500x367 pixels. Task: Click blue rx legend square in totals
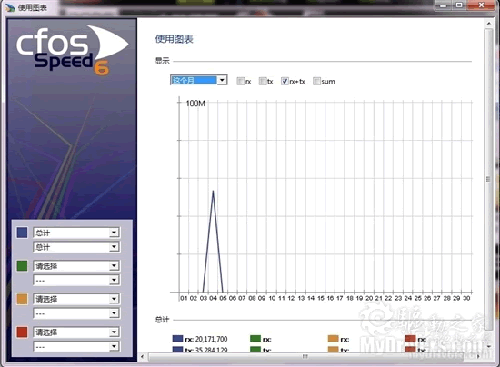(x=178, y=339)
